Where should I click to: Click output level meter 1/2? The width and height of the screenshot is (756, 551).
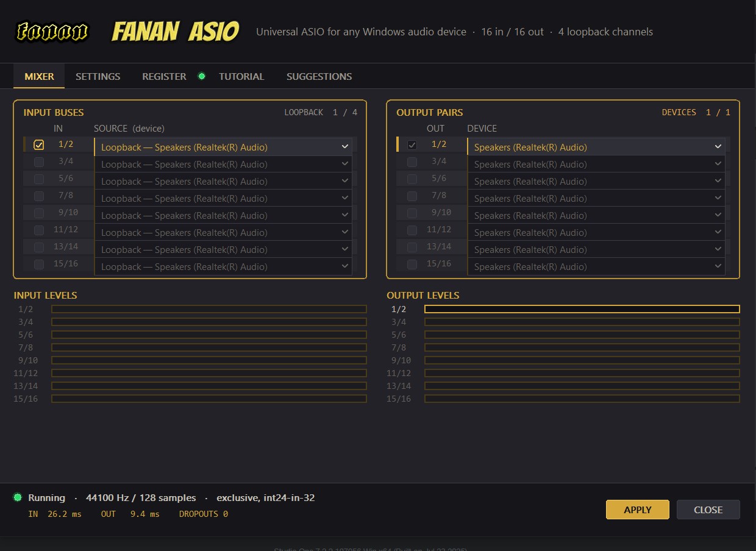(x=582, y=309)
